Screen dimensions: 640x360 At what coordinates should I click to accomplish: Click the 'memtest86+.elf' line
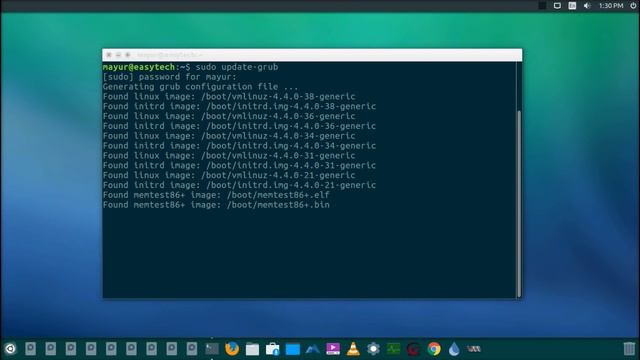pyautogui.click(x=216, y=195)
